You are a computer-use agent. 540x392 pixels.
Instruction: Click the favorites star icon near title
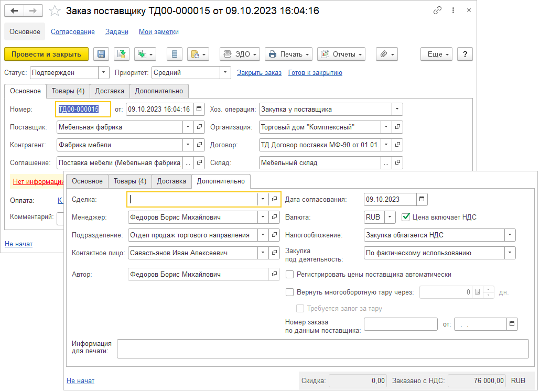click(x=54, y=11)
